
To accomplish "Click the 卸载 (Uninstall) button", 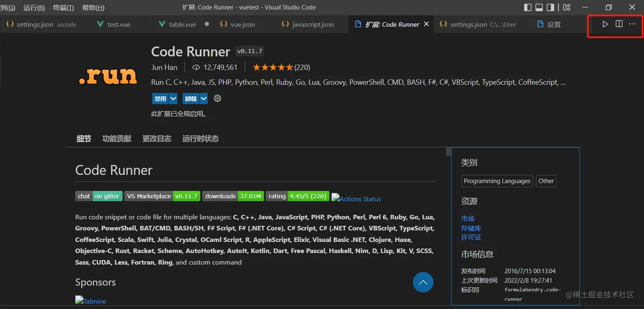I will click(191, 98).
